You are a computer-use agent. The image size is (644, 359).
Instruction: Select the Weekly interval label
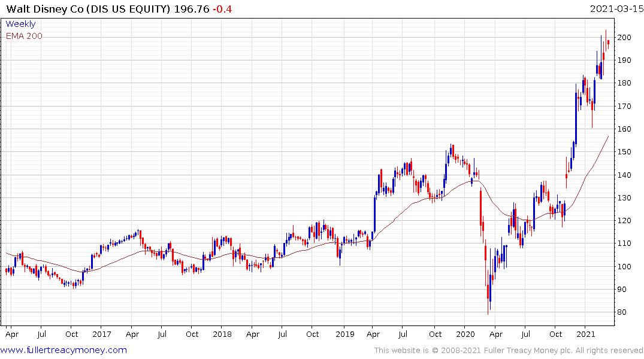point(20,24)
